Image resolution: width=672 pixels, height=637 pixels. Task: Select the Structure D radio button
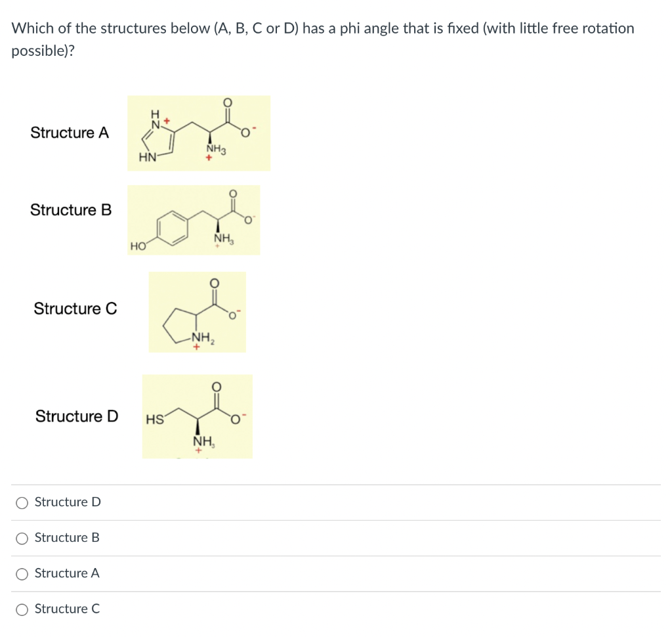[x=22, y=502]
